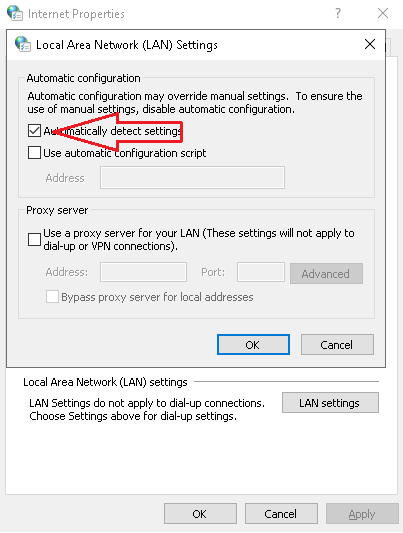The width and height of the screenshot is (403, 533).
Task: Click the proxy Port field
Action: pos(261,272)
